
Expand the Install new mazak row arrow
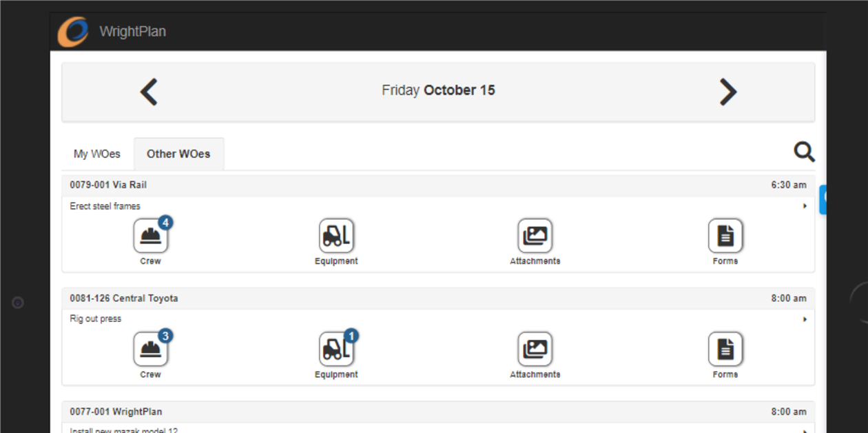805,430
